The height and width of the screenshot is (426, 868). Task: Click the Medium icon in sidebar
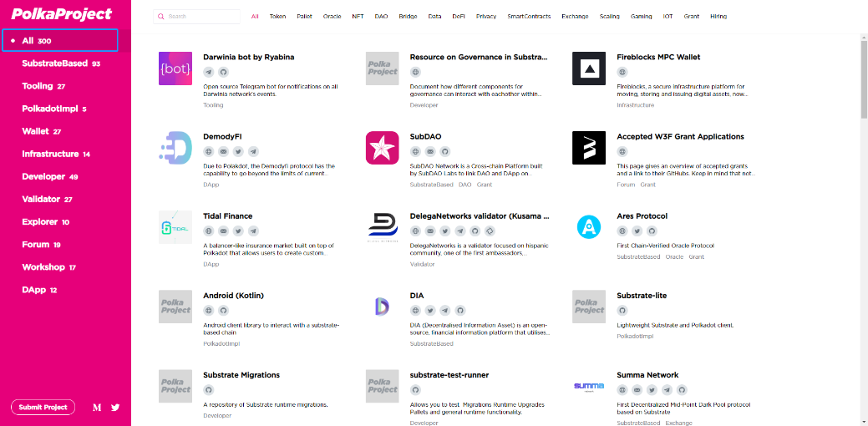97,408
